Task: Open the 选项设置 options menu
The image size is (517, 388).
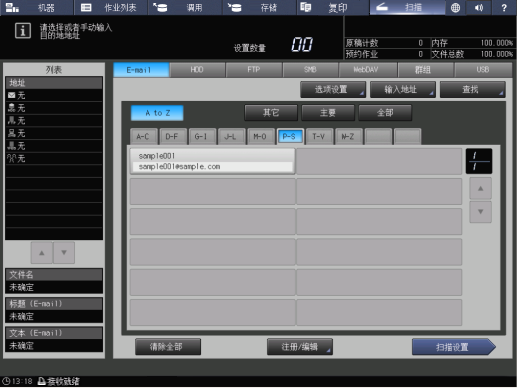Action: click(x=333, y=89)
